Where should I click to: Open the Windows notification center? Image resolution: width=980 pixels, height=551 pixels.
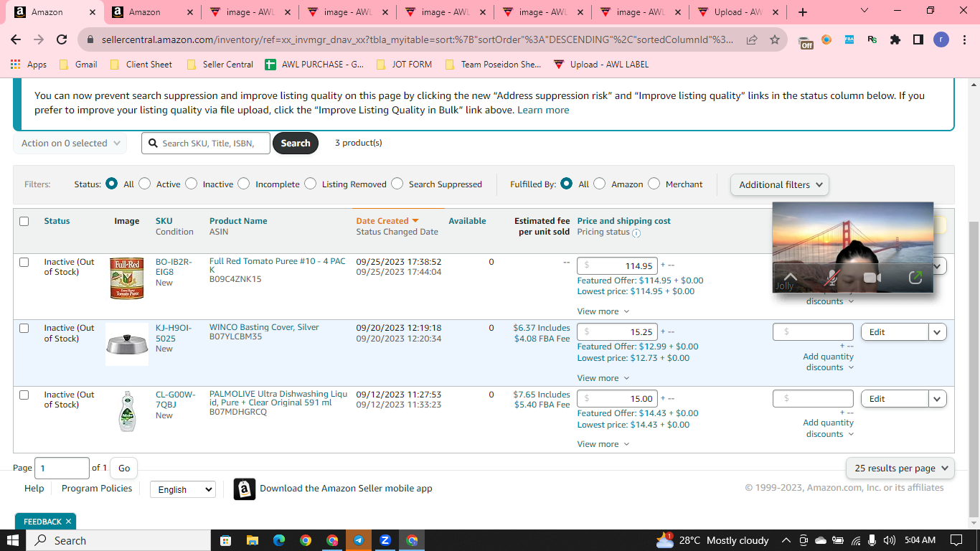click(x=956, y=540)
